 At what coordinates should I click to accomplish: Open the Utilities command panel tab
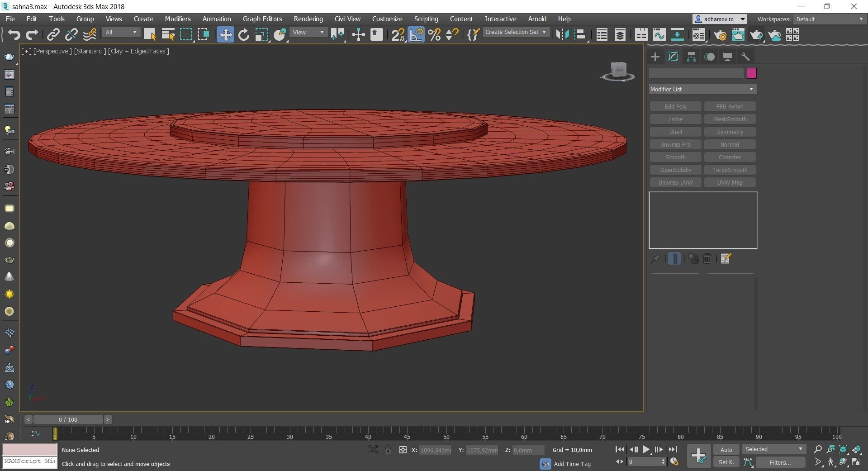pos(745,57)
